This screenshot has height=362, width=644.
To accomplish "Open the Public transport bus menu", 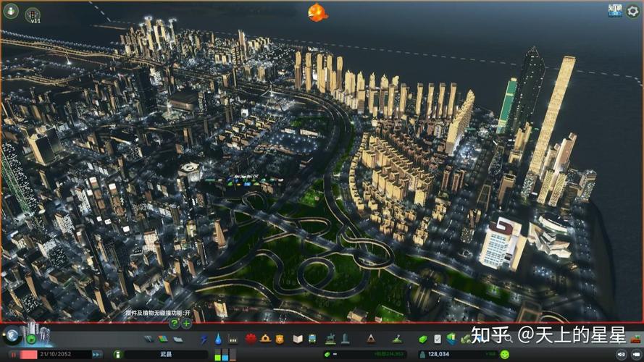I will [312, 339].
